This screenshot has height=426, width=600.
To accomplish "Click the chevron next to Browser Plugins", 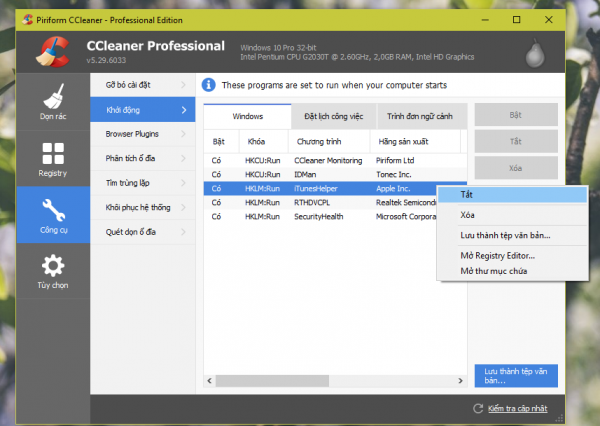I will [x=183, y=134].
